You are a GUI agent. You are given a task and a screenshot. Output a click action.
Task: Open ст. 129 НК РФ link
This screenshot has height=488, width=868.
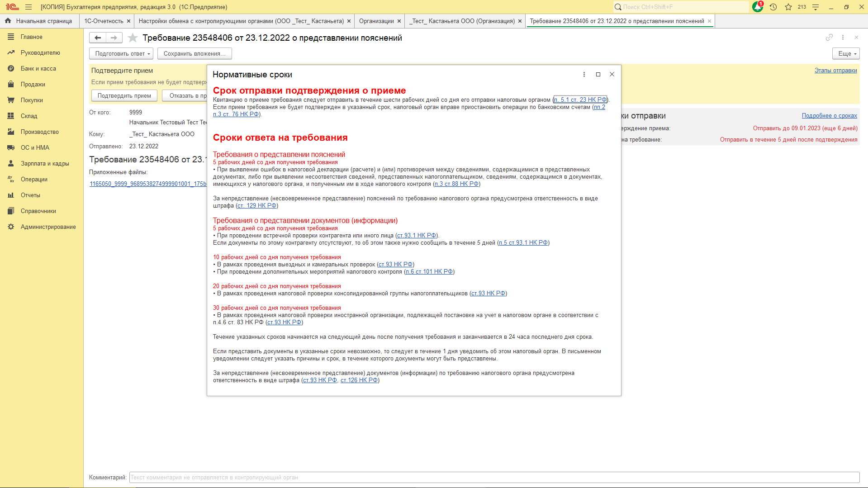point(257,205)
